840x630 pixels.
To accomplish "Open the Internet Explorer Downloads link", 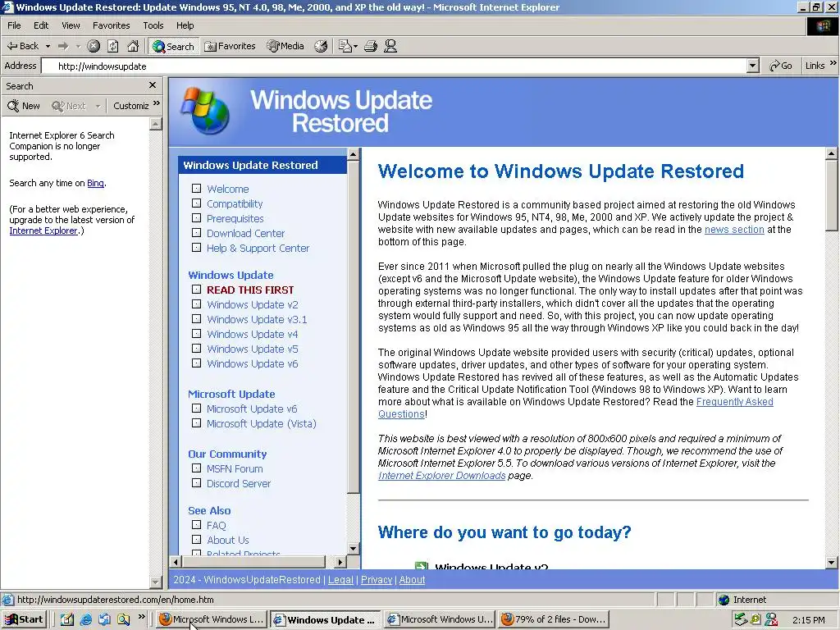I will click(x=442, y=476).
